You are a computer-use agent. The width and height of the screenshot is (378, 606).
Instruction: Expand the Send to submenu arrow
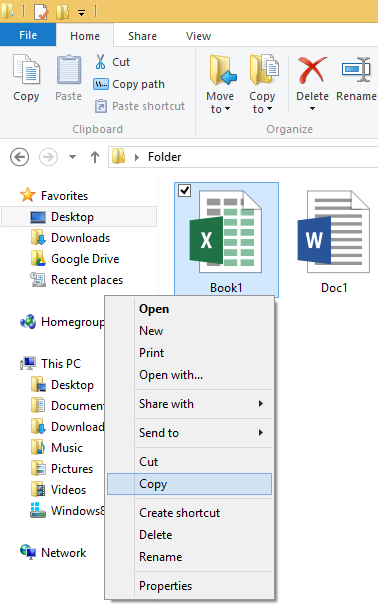(x=261, y=432)
